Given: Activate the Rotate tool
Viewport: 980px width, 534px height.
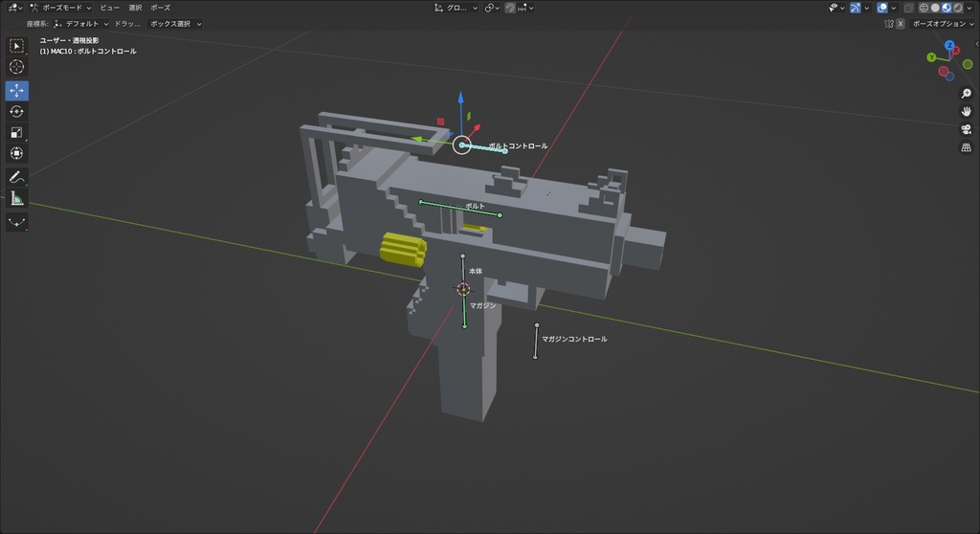Looking at the screenshot, I should [17, 111].
